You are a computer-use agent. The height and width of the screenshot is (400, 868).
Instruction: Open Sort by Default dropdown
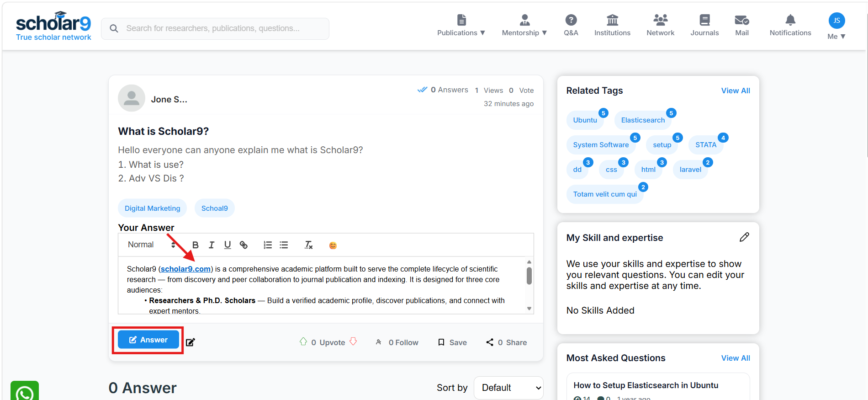508,388
